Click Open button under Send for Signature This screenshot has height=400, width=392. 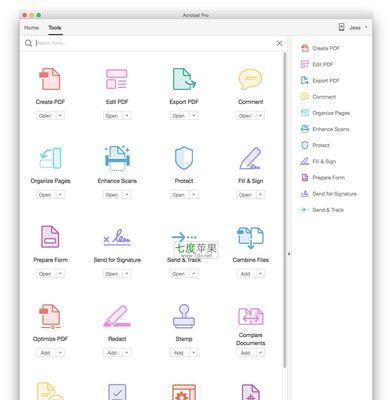pyautogui.click(x=112, y=274)
